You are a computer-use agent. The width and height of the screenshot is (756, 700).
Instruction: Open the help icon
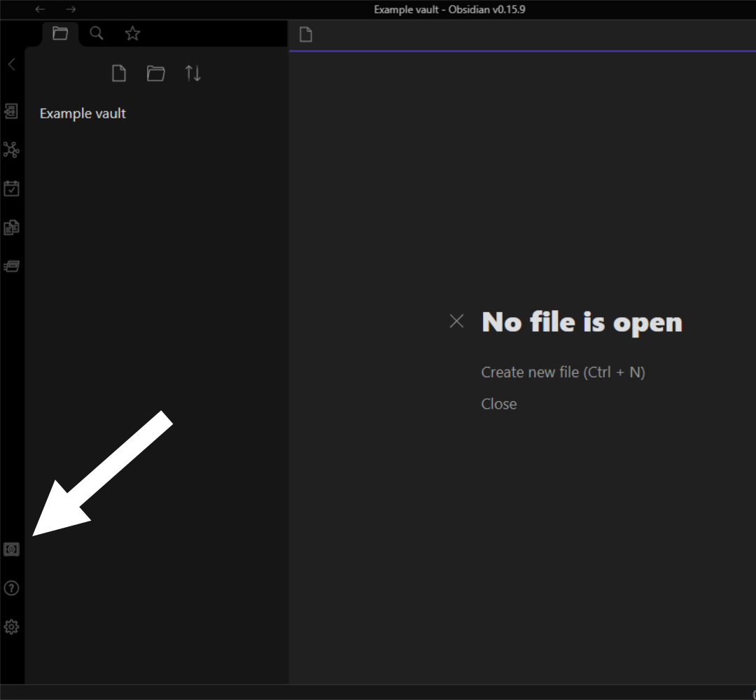11,588
